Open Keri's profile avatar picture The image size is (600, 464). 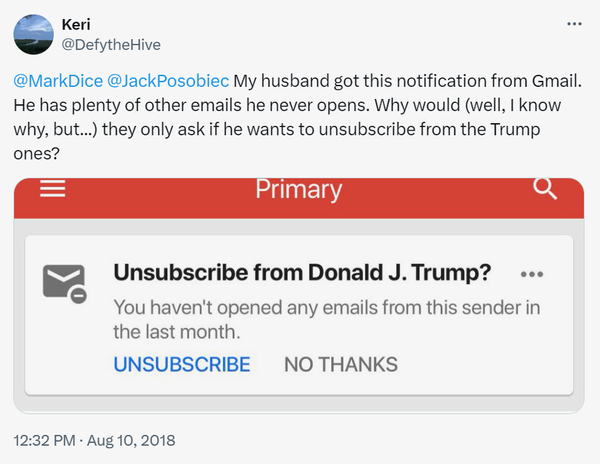pos(34,34)
